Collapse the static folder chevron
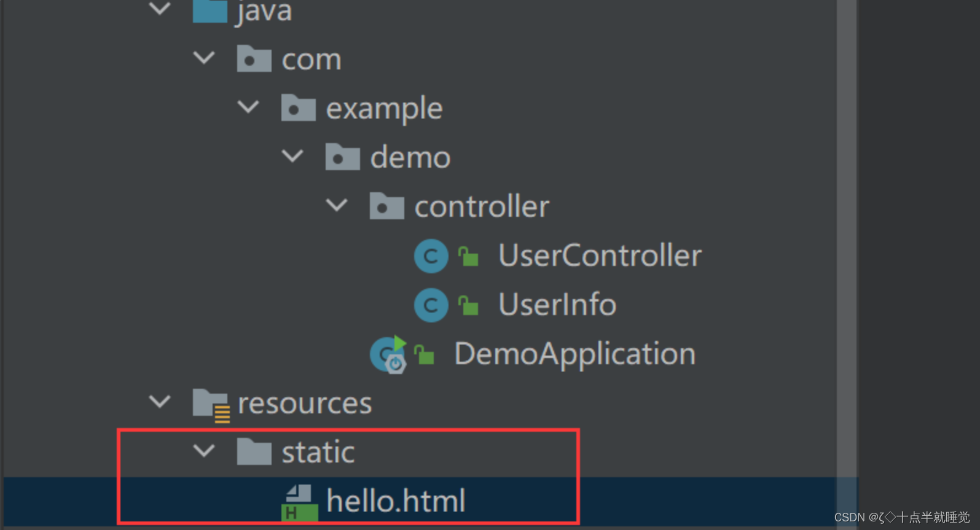 point(204,451)
